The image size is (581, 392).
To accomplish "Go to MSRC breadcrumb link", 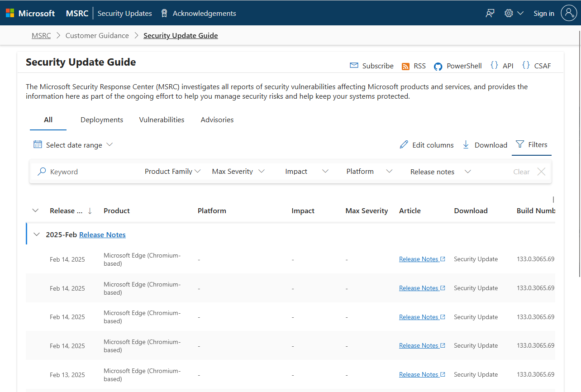I will point(41,35).
